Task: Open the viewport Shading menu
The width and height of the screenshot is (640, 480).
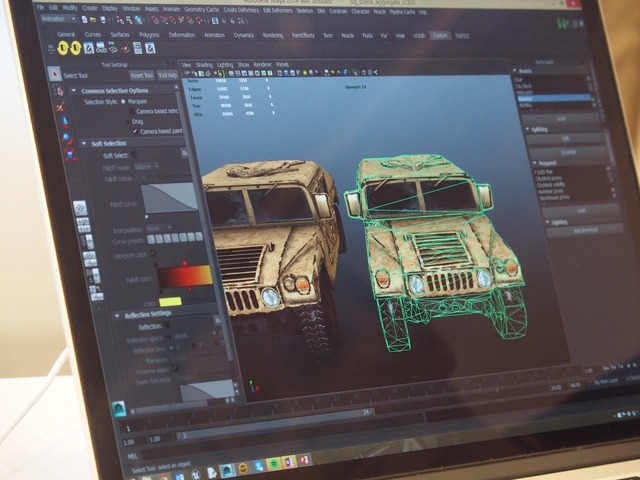Action: (204, 64)
